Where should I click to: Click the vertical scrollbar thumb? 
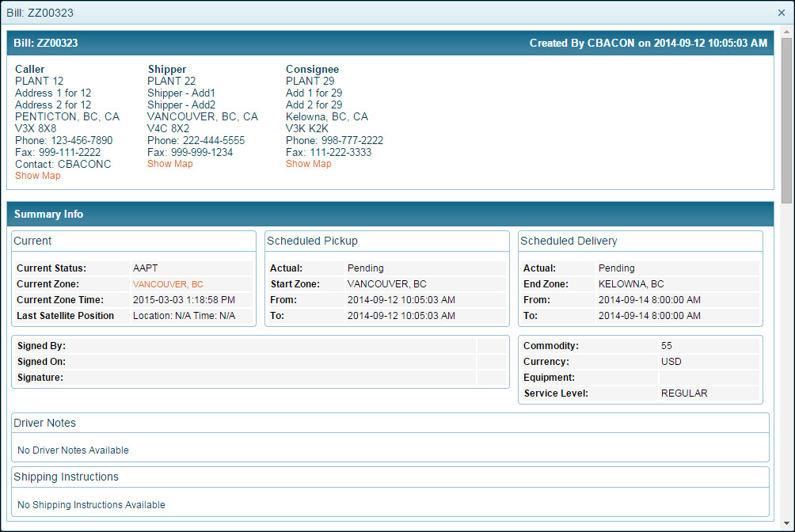coord(786,119)
